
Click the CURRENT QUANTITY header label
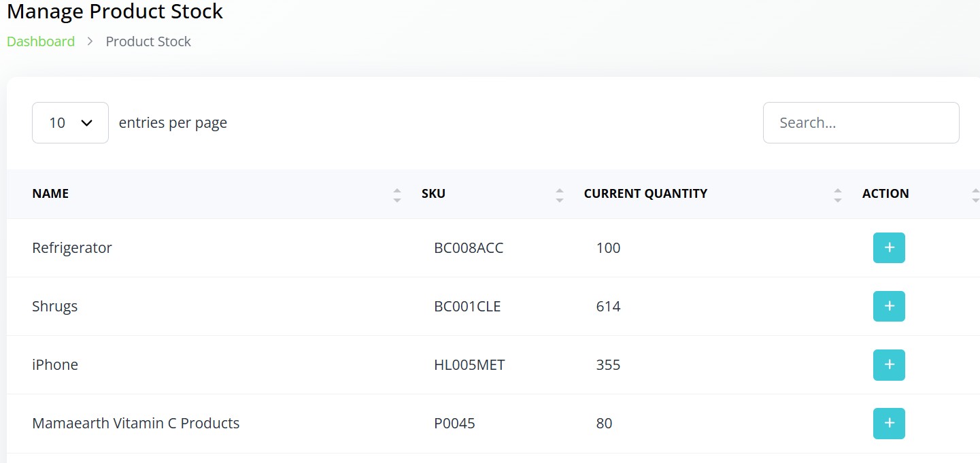tap(645, 194)
